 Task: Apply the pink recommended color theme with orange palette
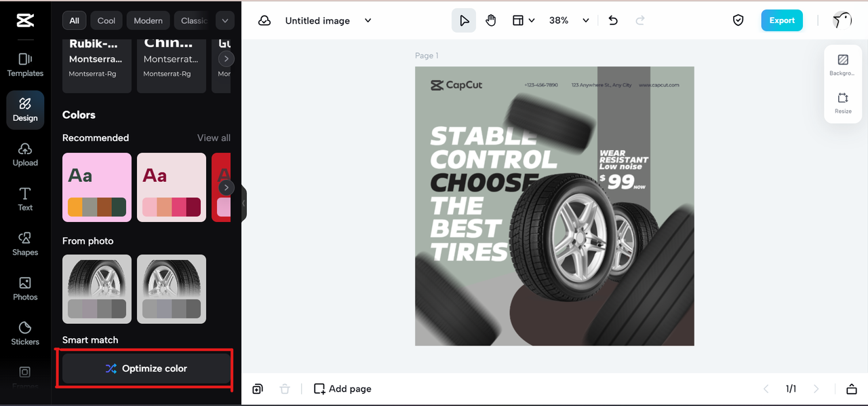97,187
